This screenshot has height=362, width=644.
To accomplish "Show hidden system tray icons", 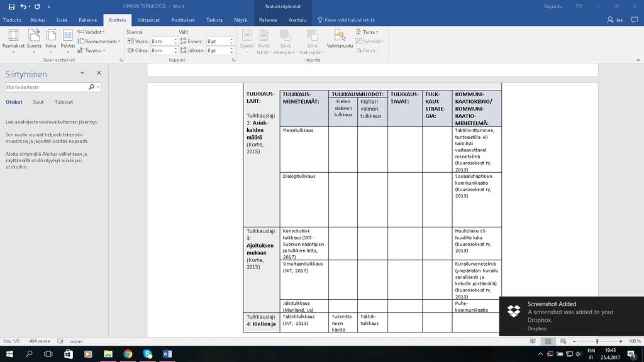I will point(540,354).
